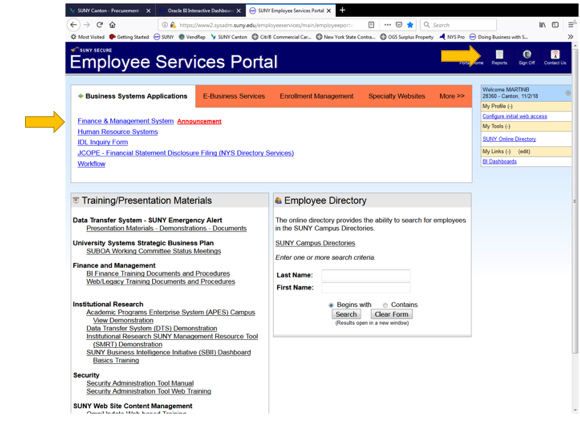
Task: Click the blue bookmark star icon
Action: (x=410, y=25)
